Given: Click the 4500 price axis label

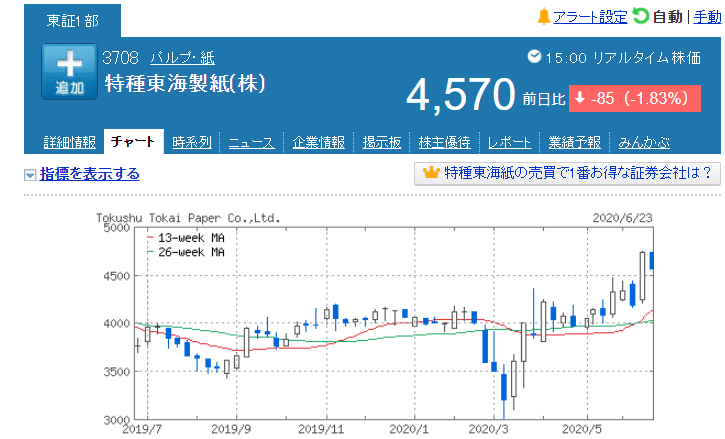Looking at the screenshot, I should click(117, 276).
